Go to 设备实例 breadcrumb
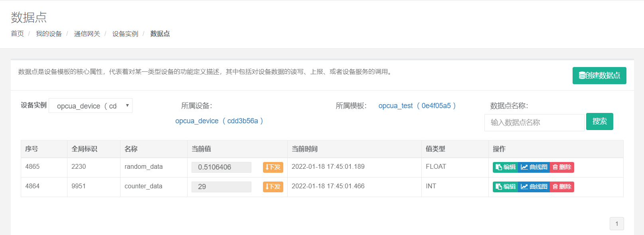The width and height of the screenshot is (644, 235). point(125,34)
